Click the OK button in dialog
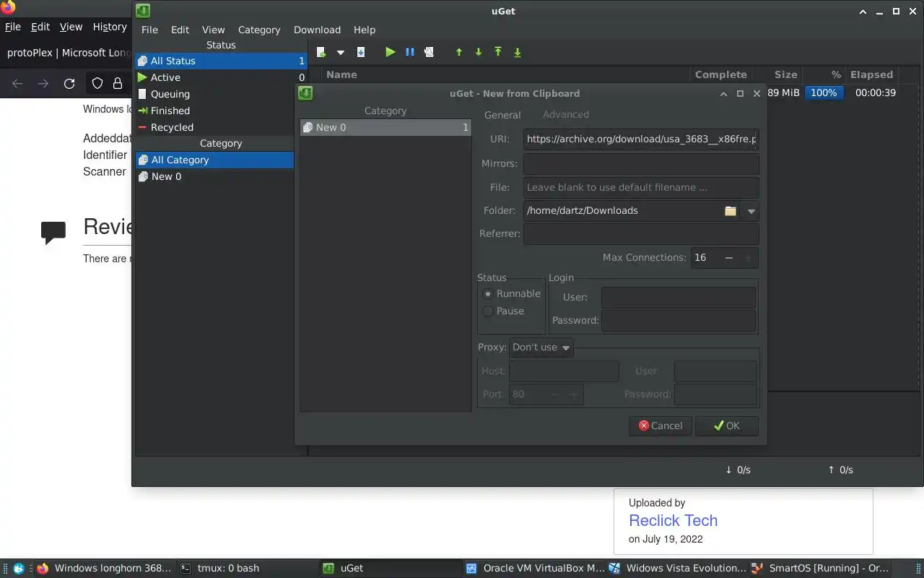The height and width of the screenshot is (578, 924). [727, 426]
